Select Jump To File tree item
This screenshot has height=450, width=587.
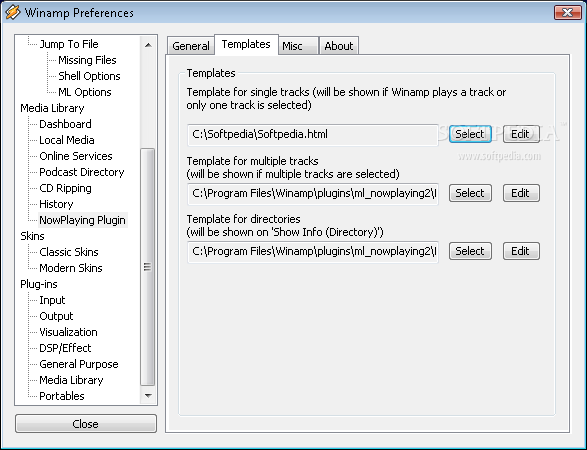pos(69,44)
